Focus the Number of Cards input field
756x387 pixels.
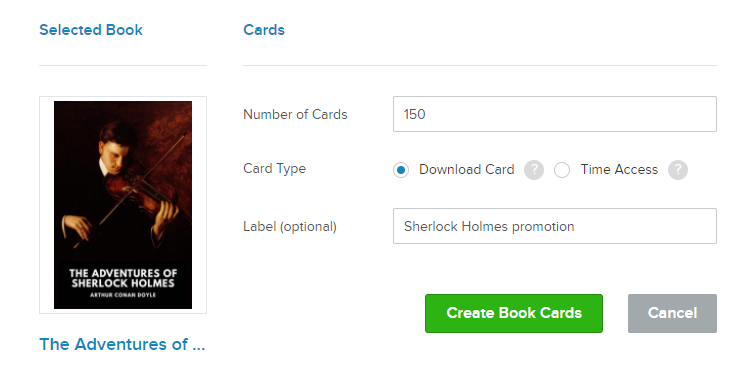554,114
